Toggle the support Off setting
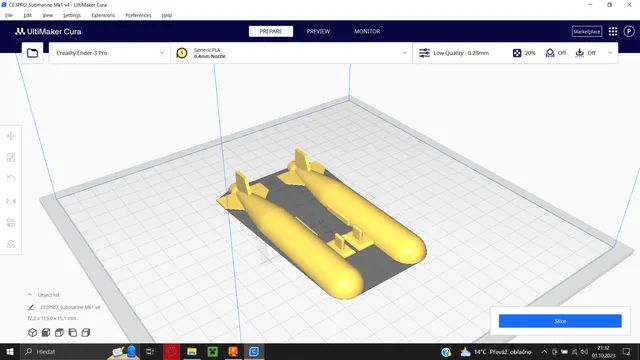This screenshot has width=640, height=360. (x=556, y=53)
